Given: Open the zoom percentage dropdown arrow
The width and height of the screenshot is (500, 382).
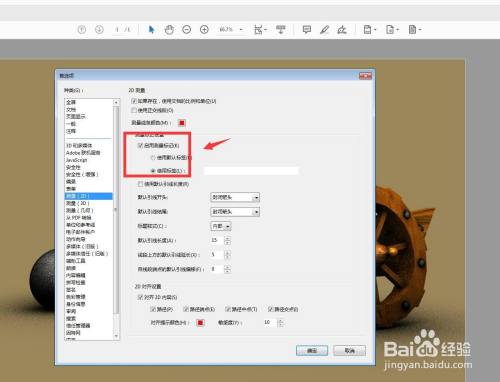Looking at the screenshot, I should coord(241,30).
